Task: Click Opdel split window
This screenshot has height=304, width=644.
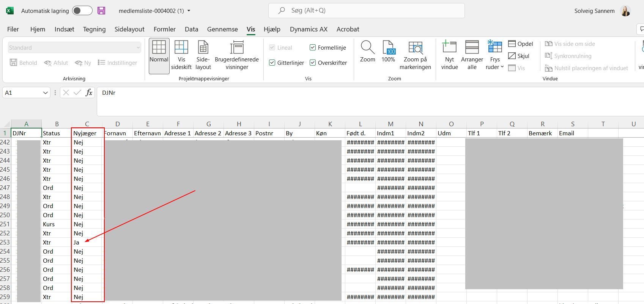Action: [x=521, y=44]
